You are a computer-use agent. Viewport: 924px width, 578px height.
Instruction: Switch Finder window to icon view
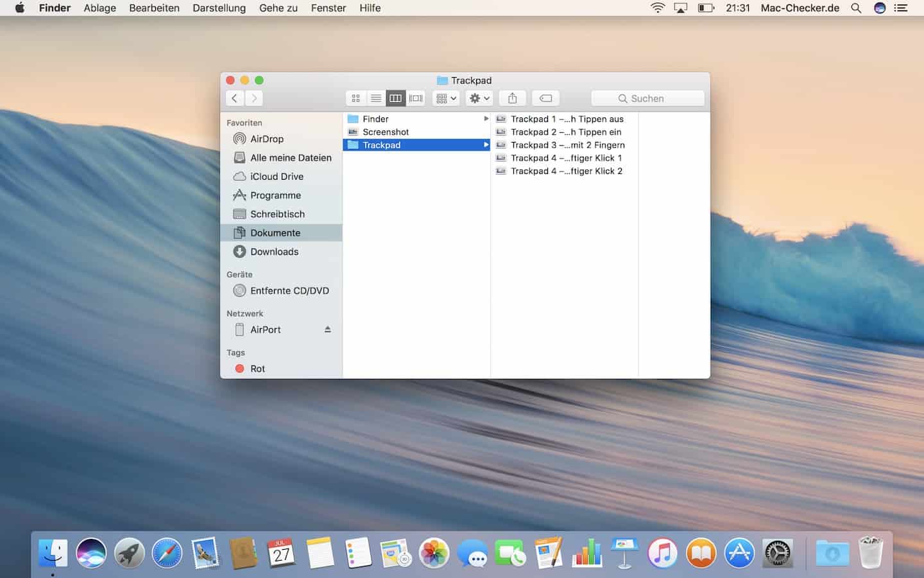point(355,98)
